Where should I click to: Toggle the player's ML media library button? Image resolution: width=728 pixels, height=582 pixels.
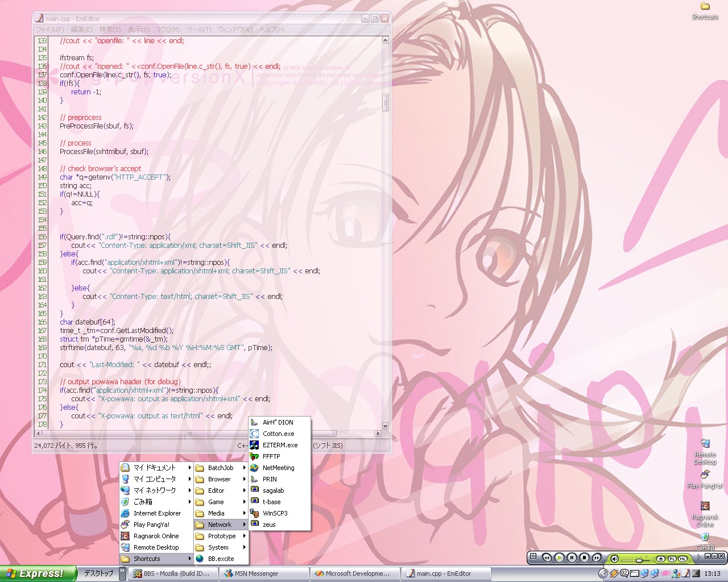(x=682, y=559)
